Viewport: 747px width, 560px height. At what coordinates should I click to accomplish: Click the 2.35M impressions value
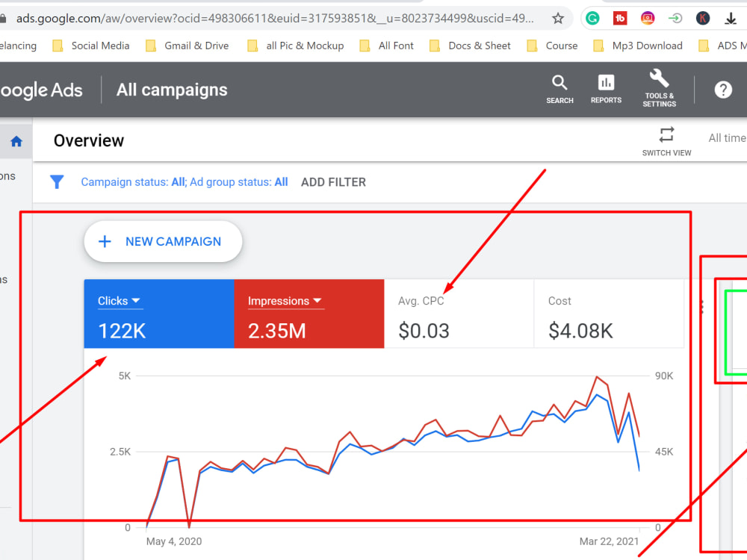[x=277, y=331]
